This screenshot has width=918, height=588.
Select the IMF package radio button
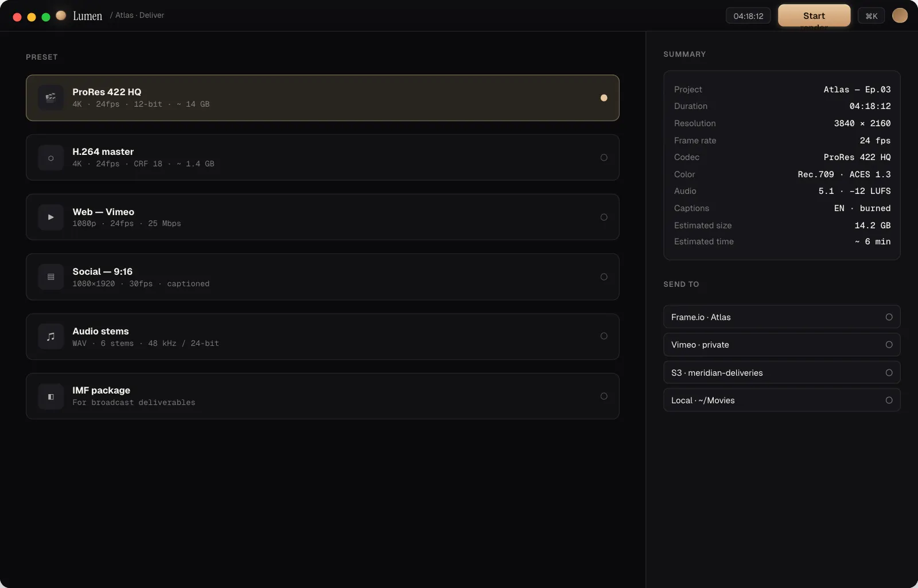[x=604, y=396]
